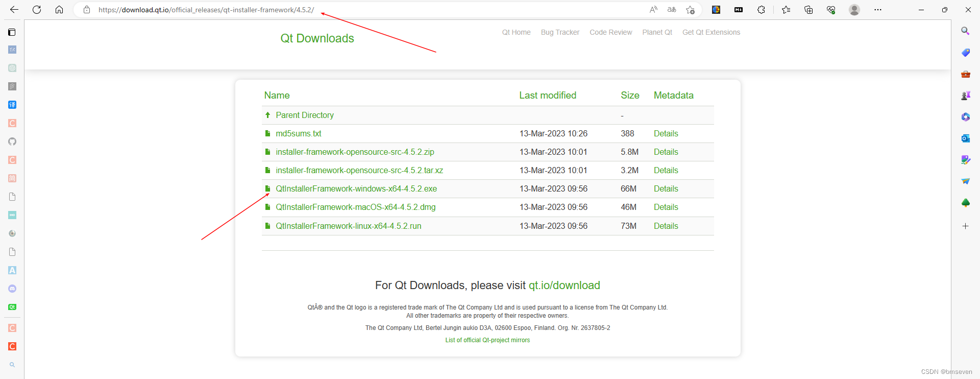Download QtInstallerFramework linux run file
Viewport: 980px width, 379px height.
click(349, 226)
